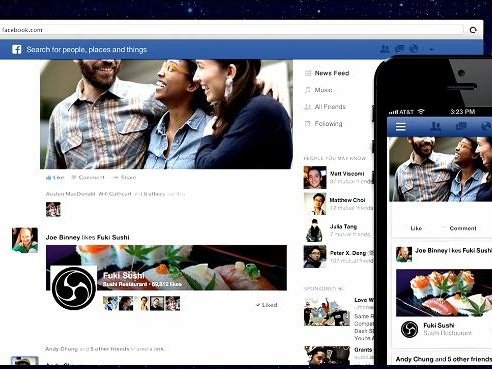Click the people icon beside All Friends
The width and height of the screenshot is (492, 369).
(308, 107)
